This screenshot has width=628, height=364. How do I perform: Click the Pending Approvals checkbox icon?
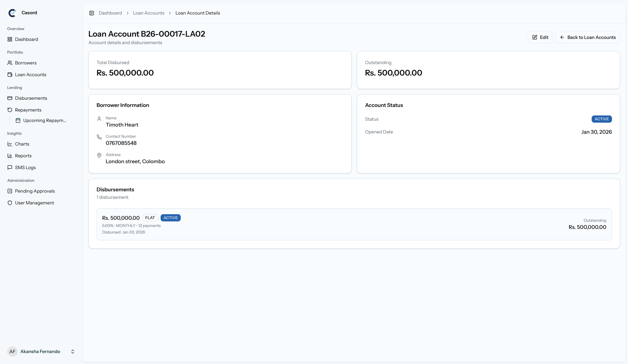click(x=10, y=191)
